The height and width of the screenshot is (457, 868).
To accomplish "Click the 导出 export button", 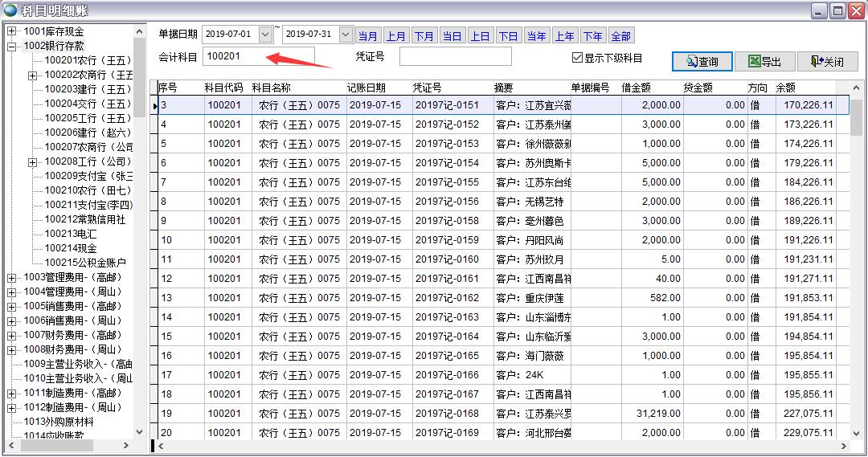I will [x=769, y=62].
